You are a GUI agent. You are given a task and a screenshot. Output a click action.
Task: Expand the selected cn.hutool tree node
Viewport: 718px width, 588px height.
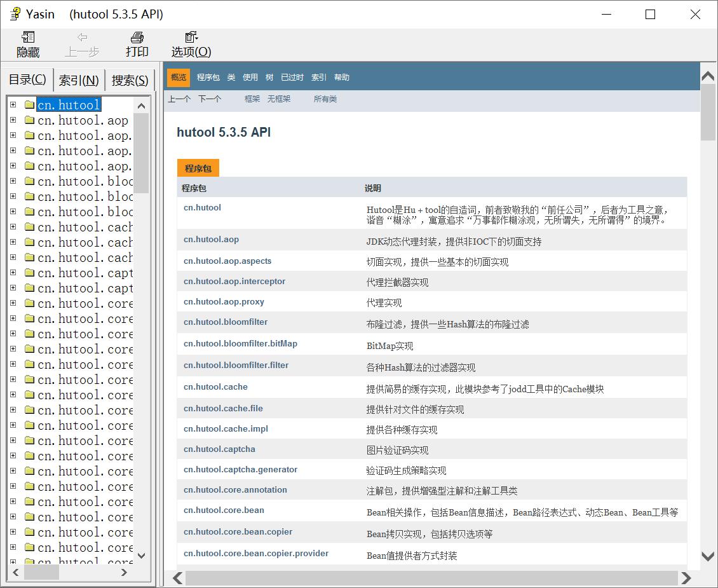click(13, 104)
